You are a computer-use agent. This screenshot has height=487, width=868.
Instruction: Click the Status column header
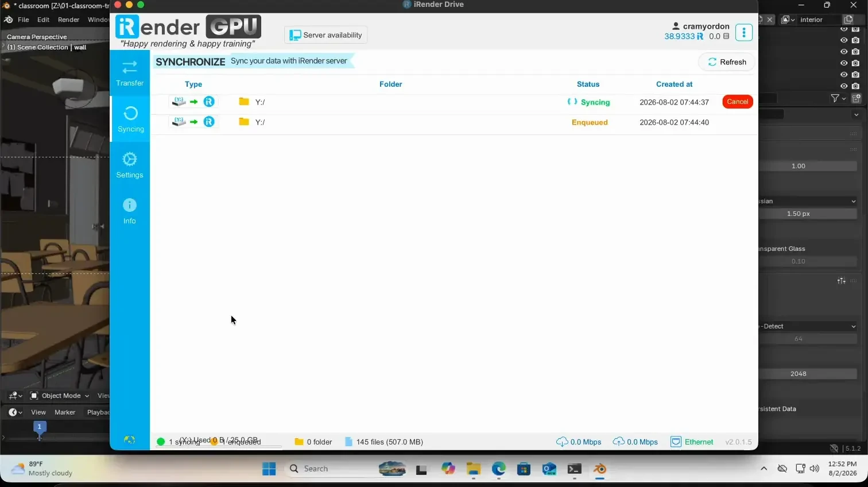(x=588, y=84)
